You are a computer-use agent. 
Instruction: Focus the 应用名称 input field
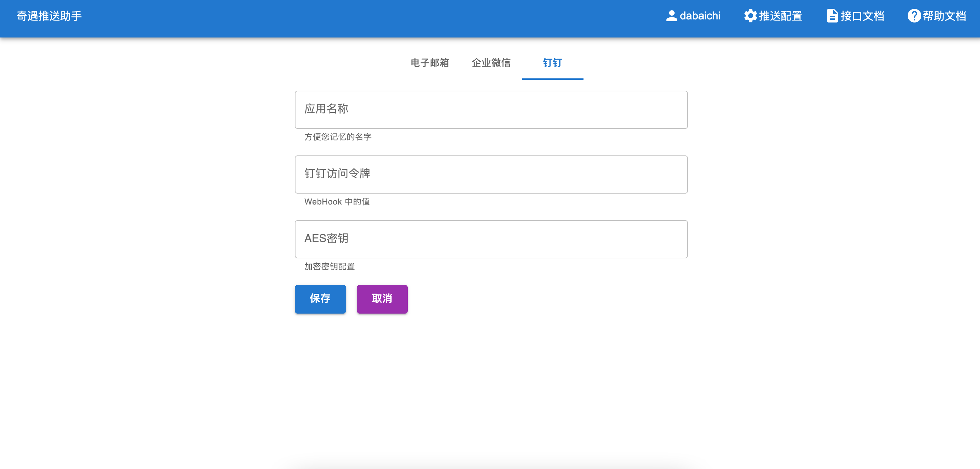coord(491,109)
